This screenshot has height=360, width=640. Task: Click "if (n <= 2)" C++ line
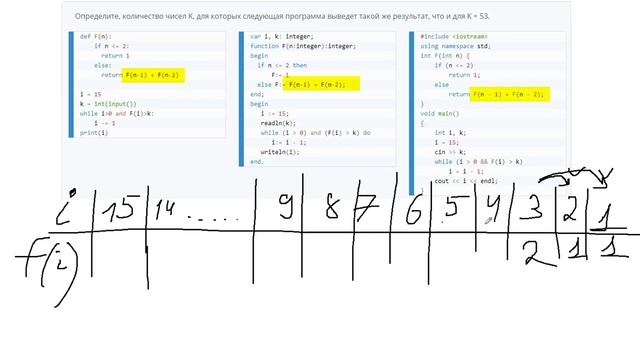tap(454, 65)
